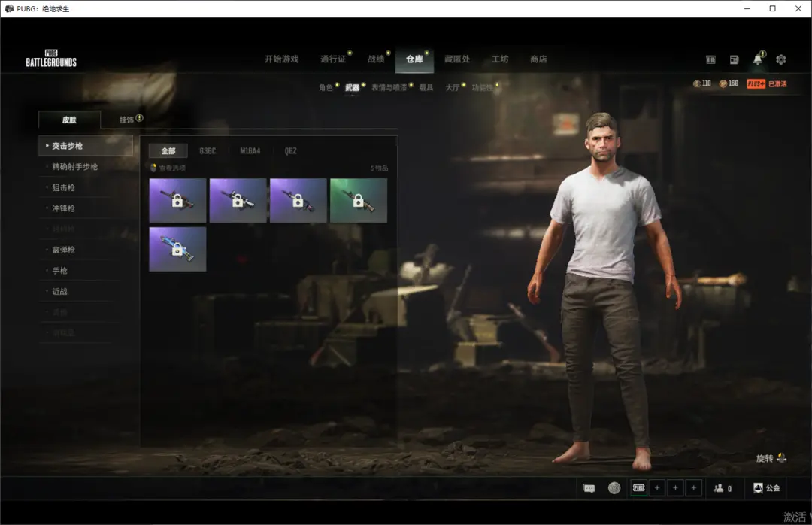The height and width of the screenshot is (525, 812).
Task: Select 狙击枪 category
Action: (64, 187)
